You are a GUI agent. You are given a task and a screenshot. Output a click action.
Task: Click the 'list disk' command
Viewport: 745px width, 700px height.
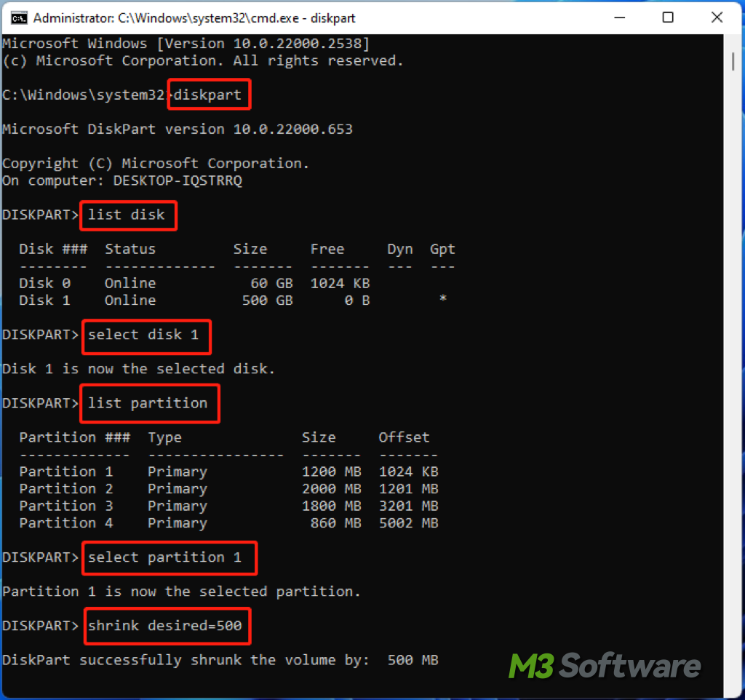click(127, 215)
